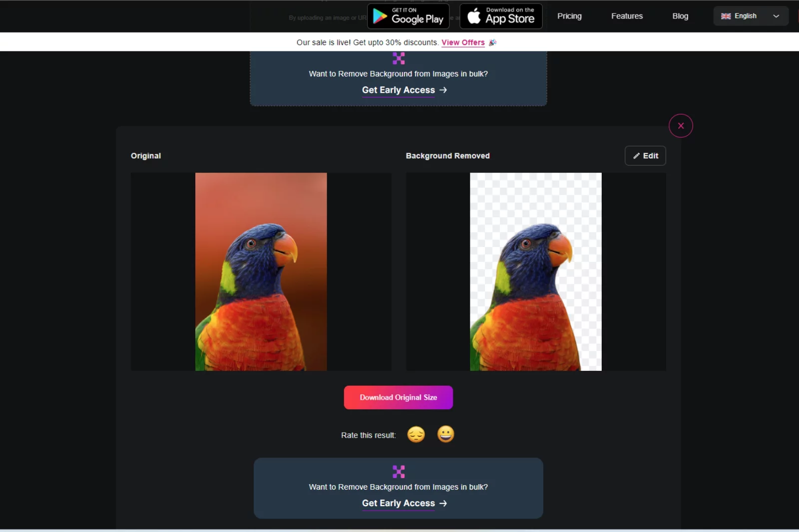Click Download Original Size button
Image resolution: width=799 pixels, height=532 pixels.
(398, 397)
